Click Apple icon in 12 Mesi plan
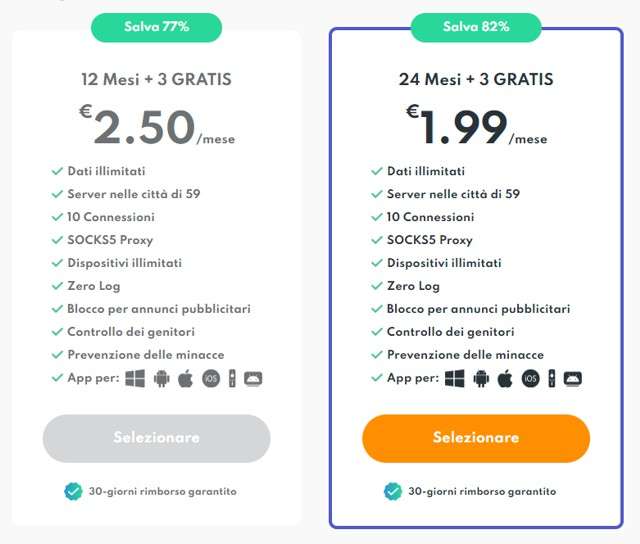Screen dimensions: 640x544 click(185, 378)
